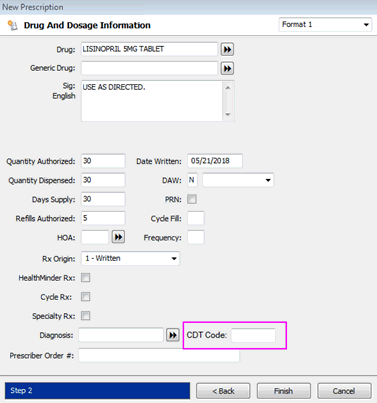Click the Drug And Dosage Information header icon
The image size is (377, 403).
coord(13,25)
